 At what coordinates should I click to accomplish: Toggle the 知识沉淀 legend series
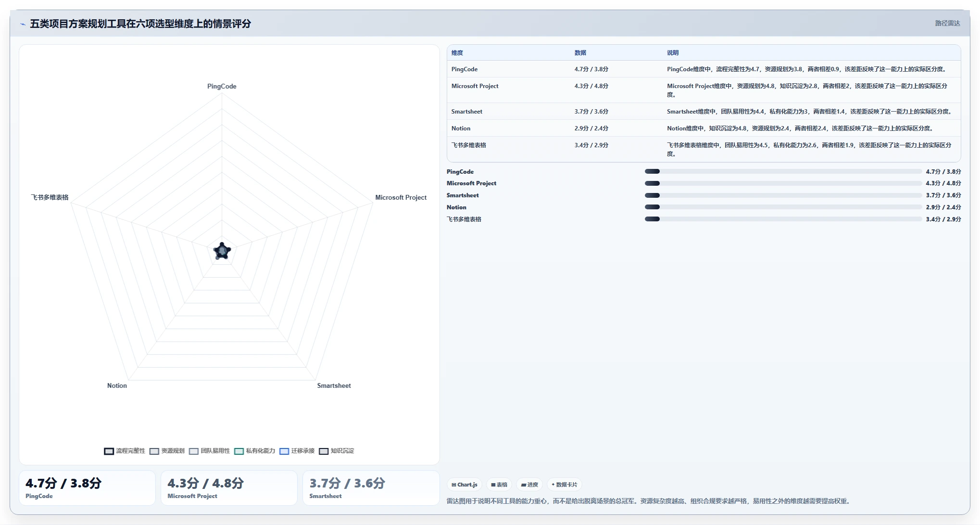336,451
